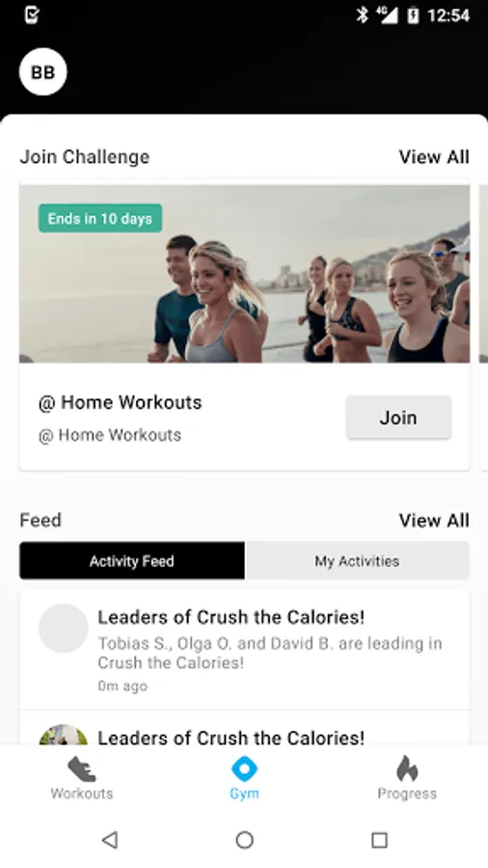Tap the Android home circle icon
Viewport: 488px width, 868px height.
pos(244,840)
